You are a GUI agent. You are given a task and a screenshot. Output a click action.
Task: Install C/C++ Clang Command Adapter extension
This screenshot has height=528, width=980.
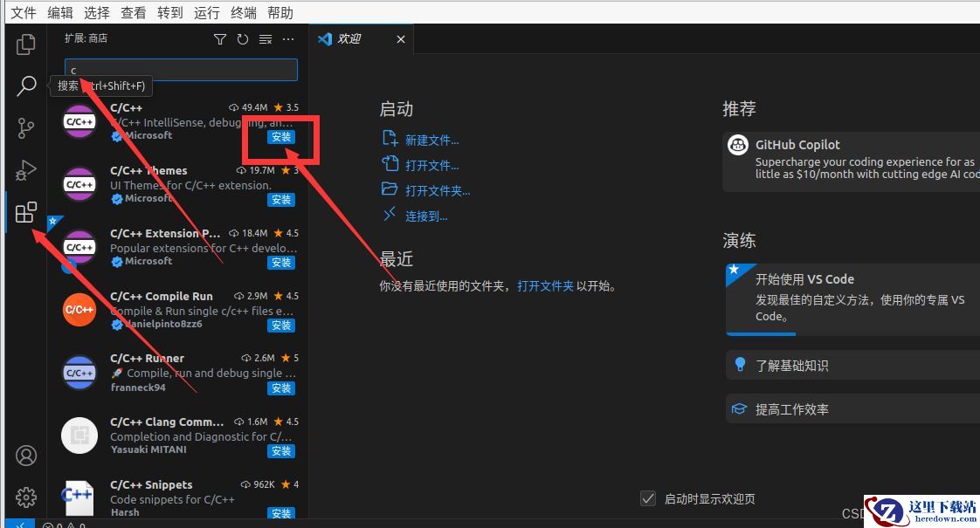click(x=281, y=451)
